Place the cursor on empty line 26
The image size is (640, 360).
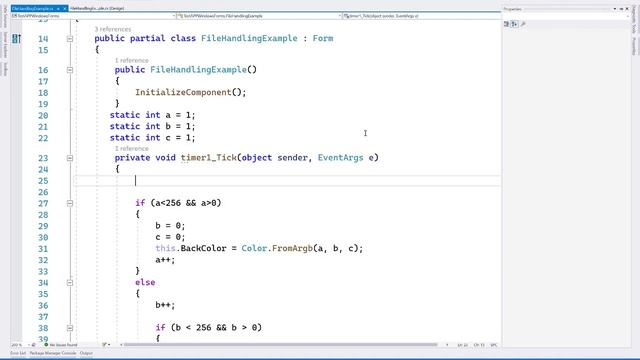(x=288, y=192)
